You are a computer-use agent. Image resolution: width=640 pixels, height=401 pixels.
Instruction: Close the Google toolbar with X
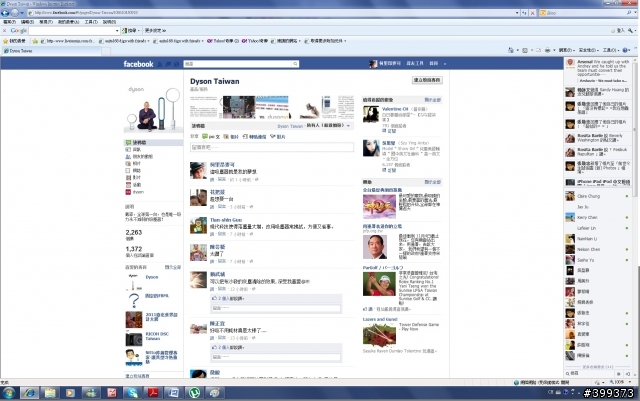[4, 31]
